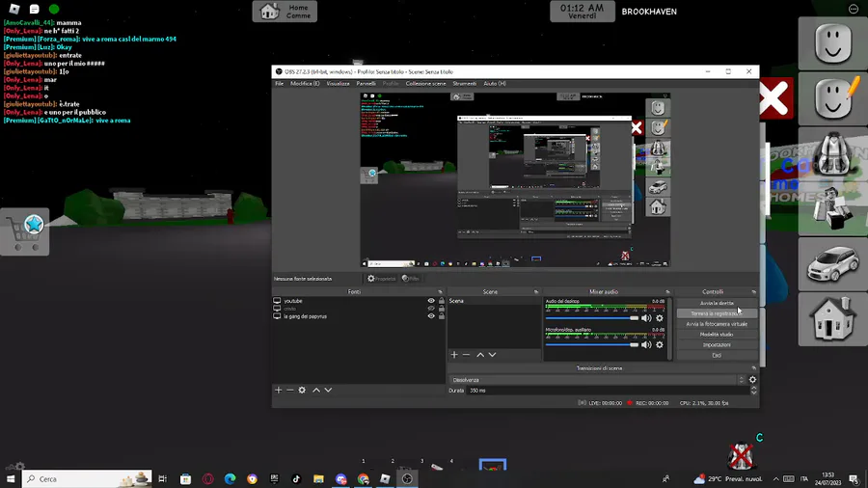Open the Pannelli menu in OBS
Viewport: 868px width, 488px height.
tap(366, 84)
